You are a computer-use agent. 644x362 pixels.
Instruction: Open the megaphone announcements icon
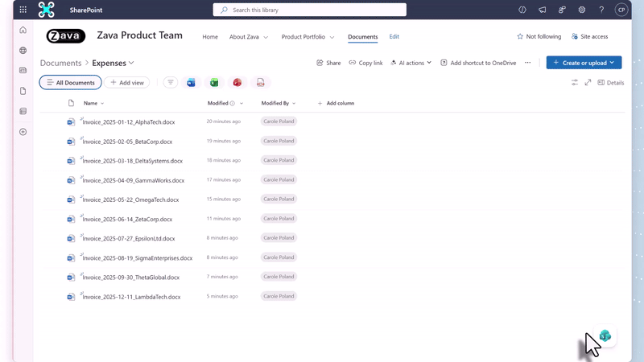[x=542, y=10]
